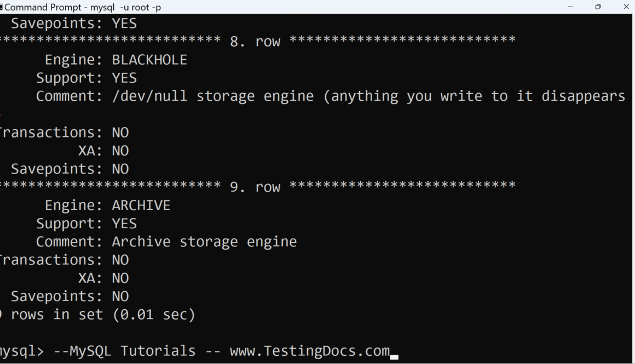Minimize the Command Prompt window
Viewport: 635px width, 364px height.
pyautogui.click(x=570, y=7)
